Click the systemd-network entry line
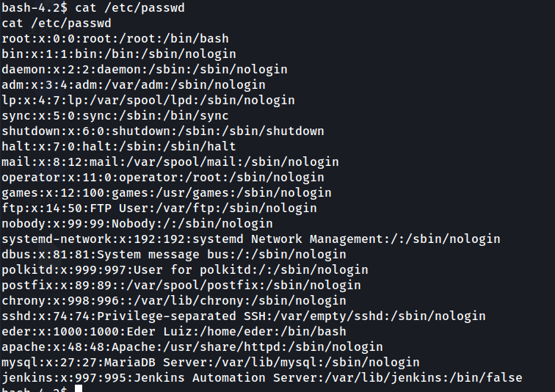The height and width of the screenshot is (392, 555). tap(250, 239)
